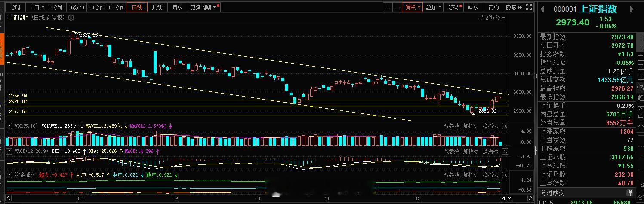
Task: Close the VOL indicator panel
Action: pos(505,126)
